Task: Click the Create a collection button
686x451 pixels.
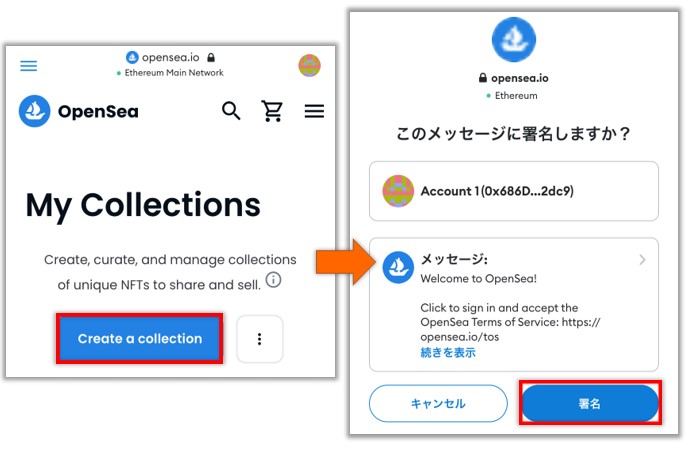Action: (x=140, y=339)
